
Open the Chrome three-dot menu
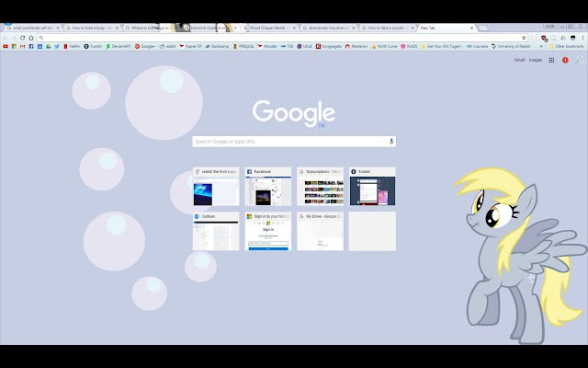582,38
